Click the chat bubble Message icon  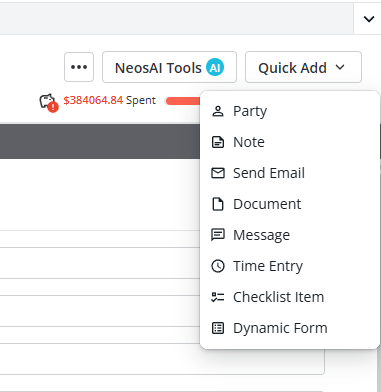(x=218, y=235)
